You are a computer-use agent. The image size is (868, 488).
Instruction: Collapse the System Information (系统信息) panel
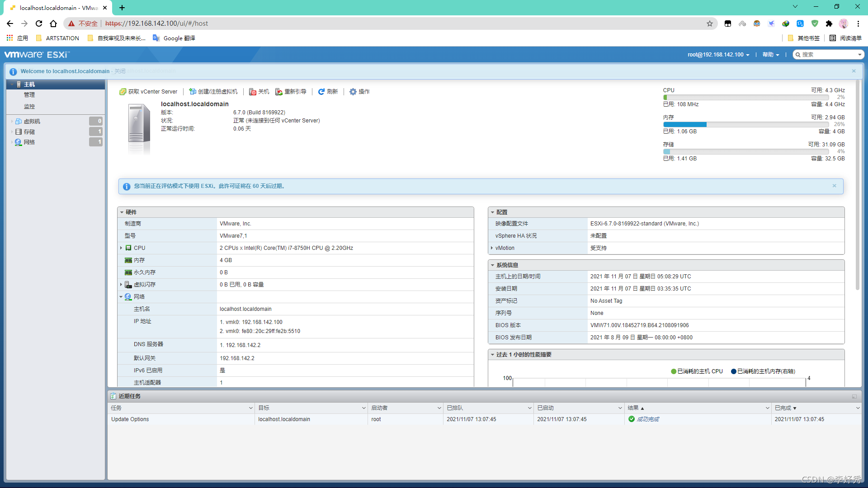tap(493, 265)
